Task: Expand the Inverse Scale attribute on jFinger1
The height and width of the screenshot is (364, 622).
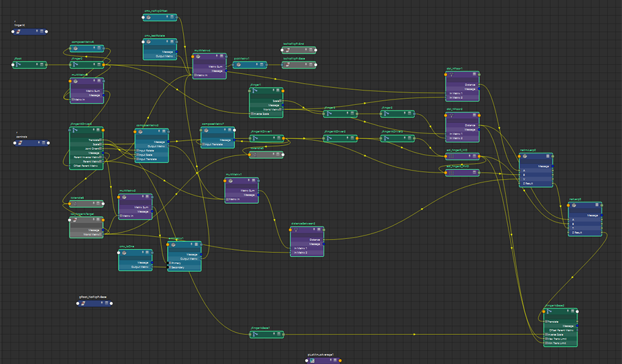Action: 252,113
